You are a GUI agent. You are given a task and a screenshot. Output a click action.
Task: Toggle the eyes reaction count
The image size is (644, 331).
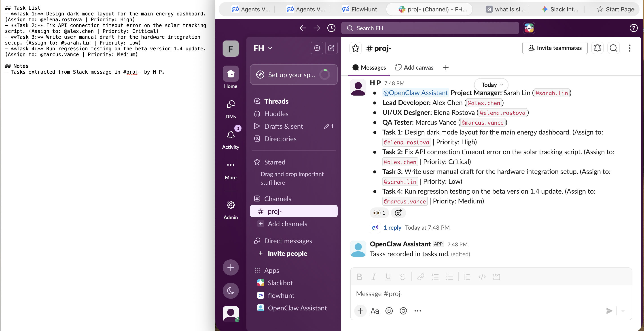(379, 213)
